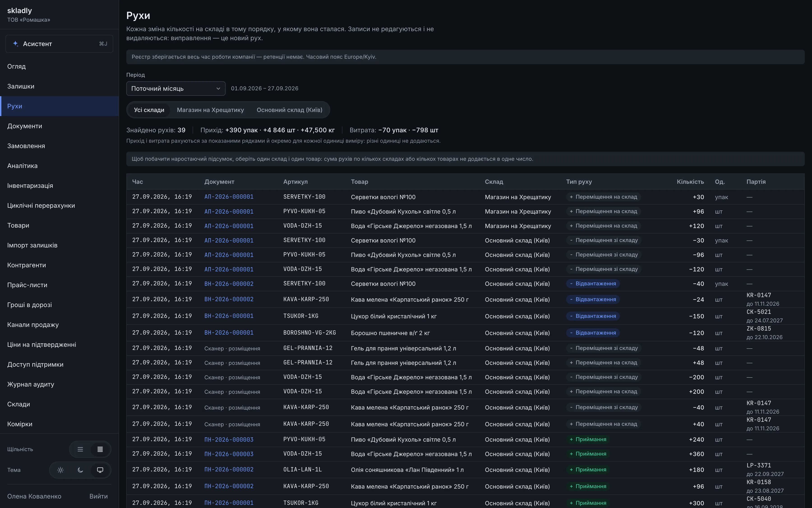Open Журнал аудиту

pyautogui.click(x=59, y=384)
